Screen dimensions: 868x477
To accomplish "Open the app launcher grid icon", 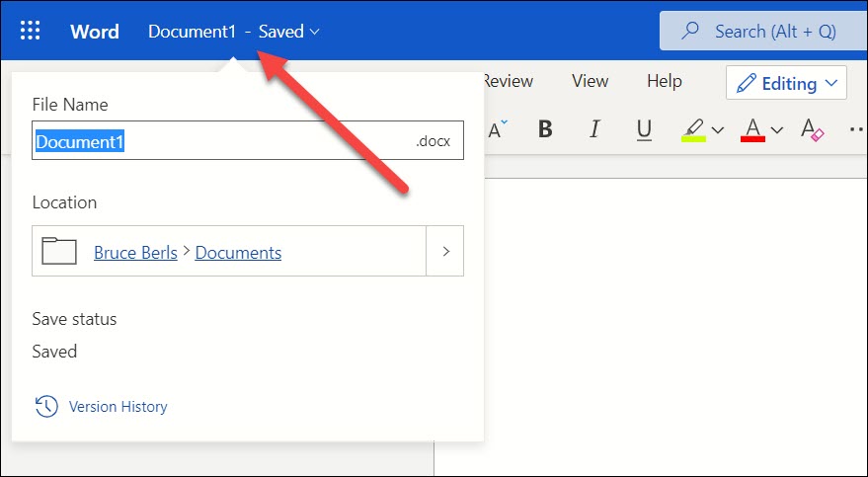I will pyautogui.click(x=30, y=31).
